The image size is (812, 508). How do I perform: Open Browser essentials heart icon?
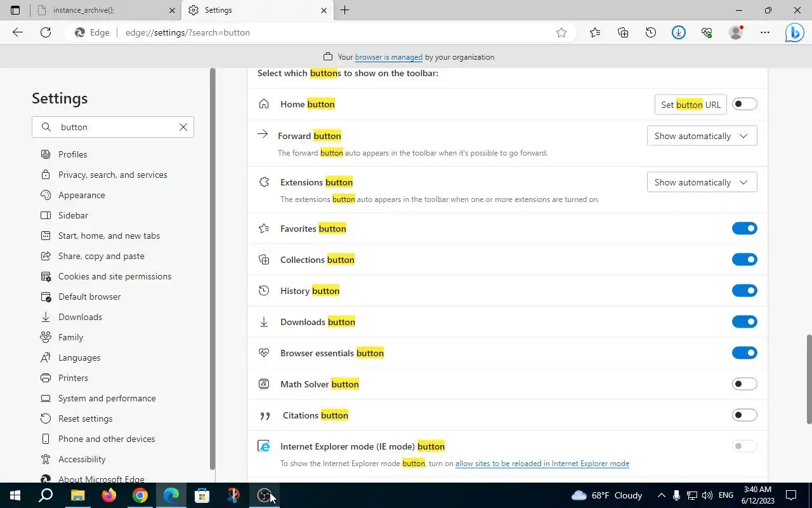coord(707,32)
